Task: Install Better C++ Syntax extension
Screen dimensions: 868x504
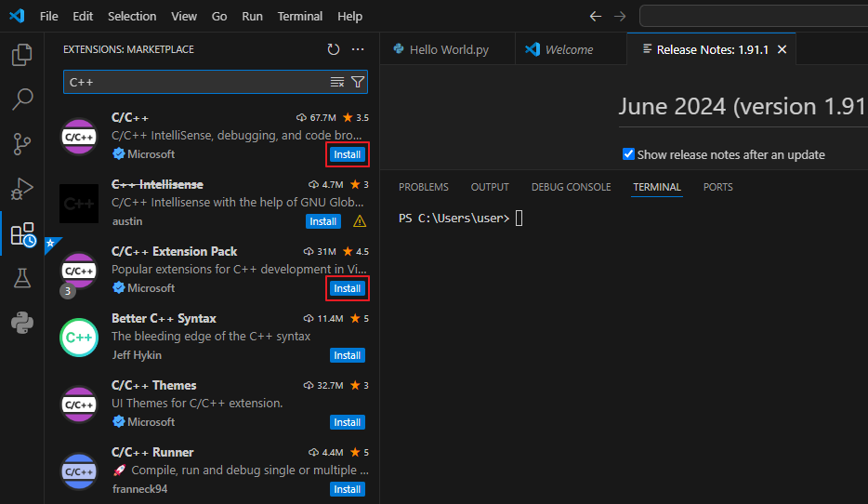Action: coord(347,355)
